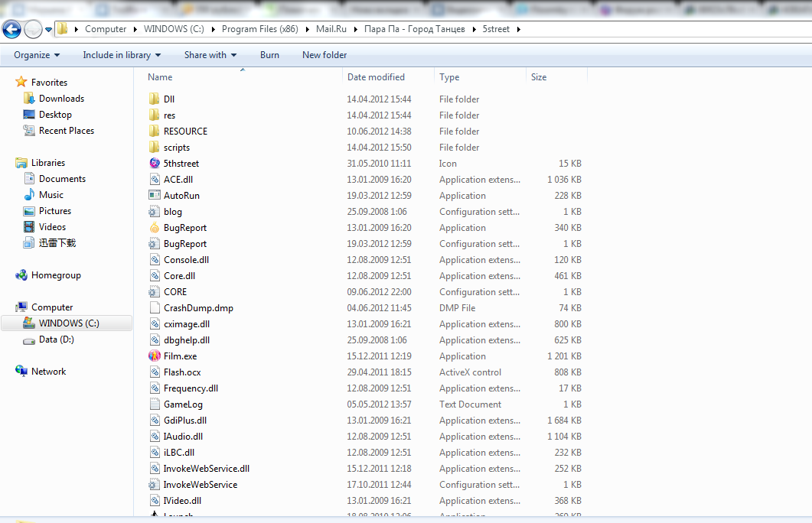Click New folder in the toolbar
The height and width of the screenshot is (523, 812).
click(324, 55)
